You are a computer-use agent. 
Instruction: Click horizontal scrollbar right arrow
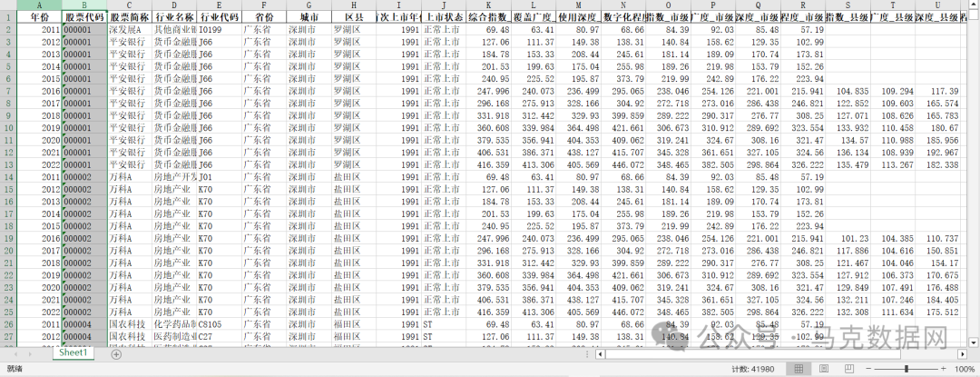coord(962,354)
